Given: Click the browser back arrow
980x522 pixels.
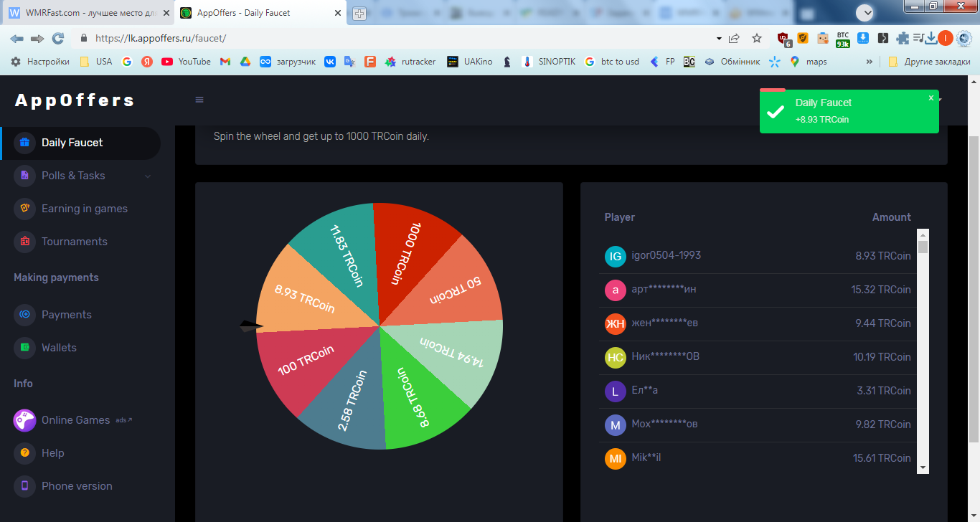Looking at the screenshot, I should pos(17,38).
